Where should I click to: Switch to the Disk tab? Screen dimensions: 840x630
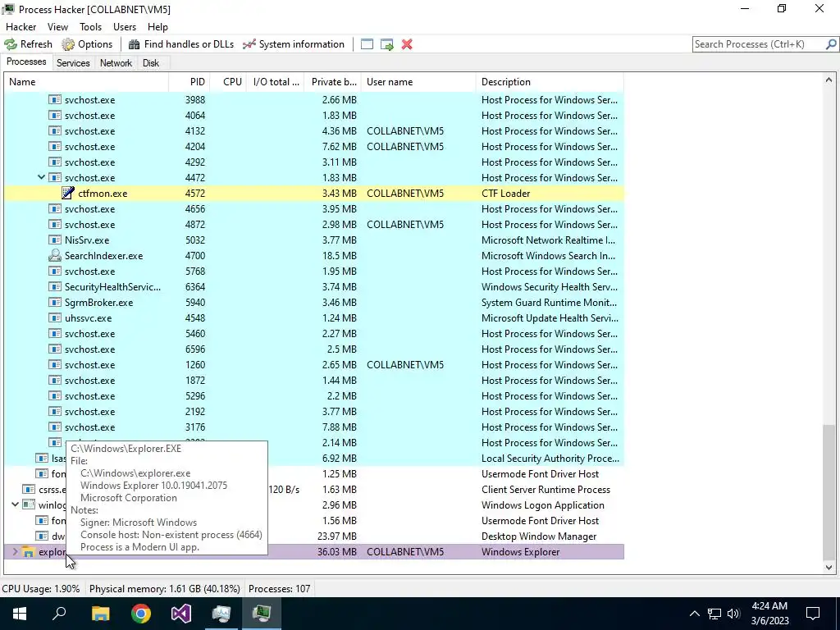[x=151, y=63]
